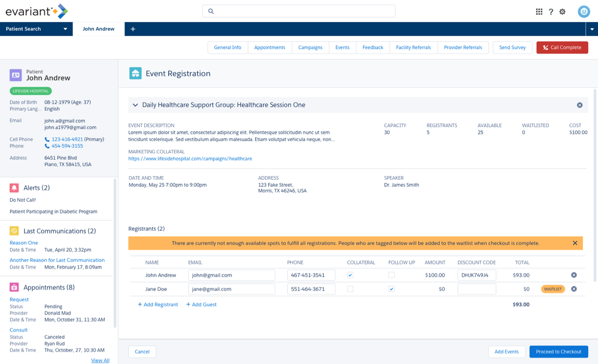Expand the tab bar overflow dropdown
598x364 pixels.
[x=592, y=29]
